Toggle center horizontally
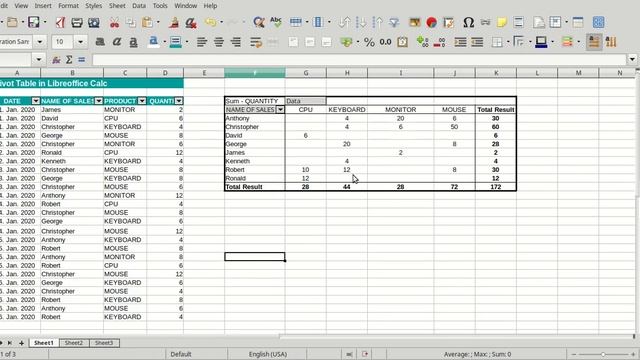 [218, 42]
